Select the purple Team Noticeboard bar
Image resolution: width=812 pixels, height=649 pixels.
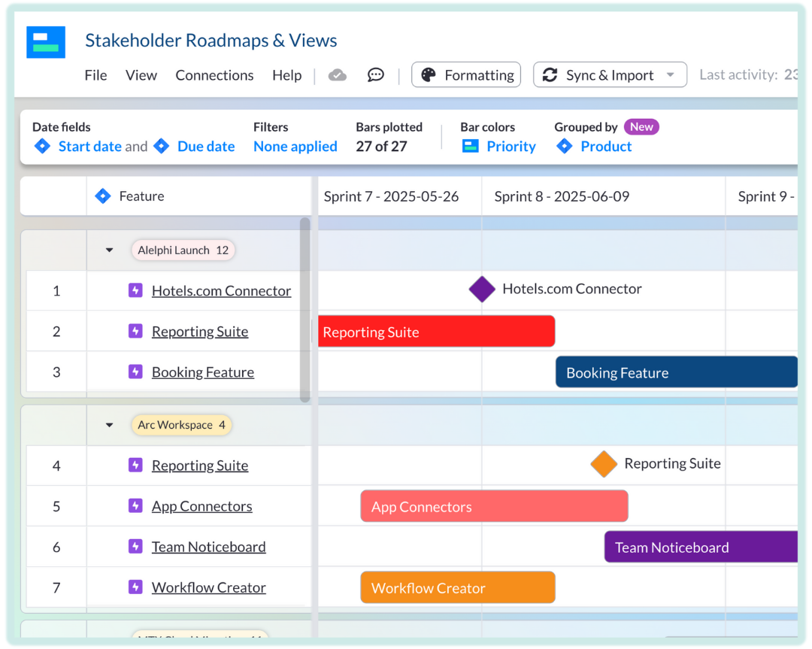click(x=701, y=547)
